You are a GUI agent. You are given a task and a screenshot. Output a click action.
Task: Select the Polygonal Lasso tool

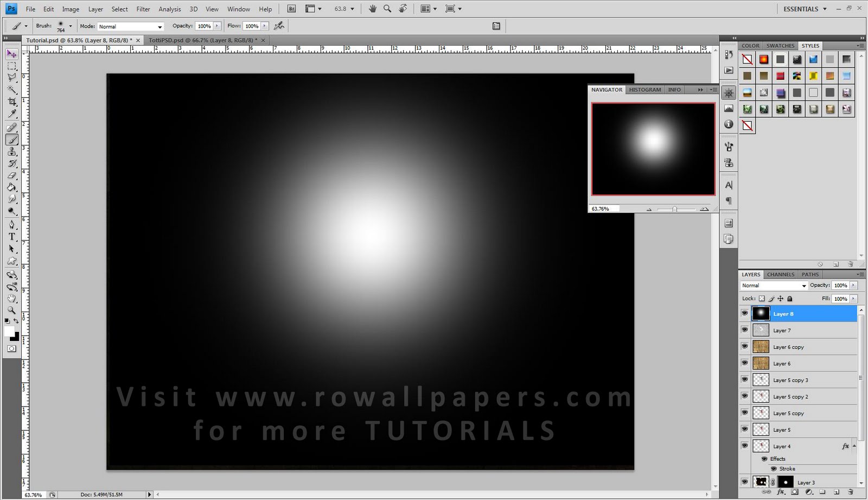tap(11, 78)
